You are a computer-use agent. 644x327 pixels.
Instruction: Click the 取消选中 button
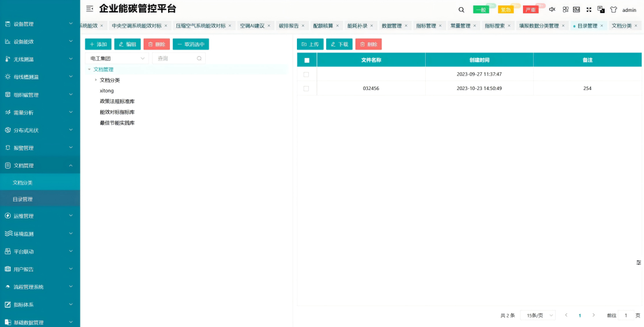[191, 44]
